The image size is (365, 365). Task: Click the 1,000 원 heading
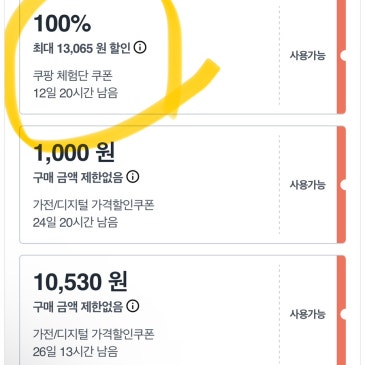tap(74, 153)
